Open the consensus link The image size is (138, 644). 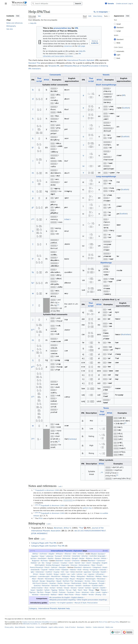pyautogui.click(x=68, y=46)
